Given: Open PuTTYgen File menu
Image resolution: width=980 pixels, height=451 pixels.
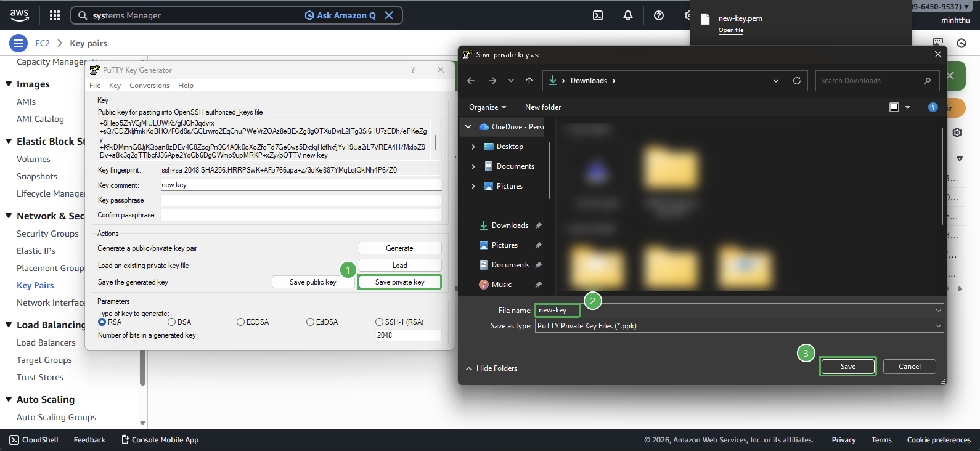Looking at the screenshot, I should click(95, 86).
